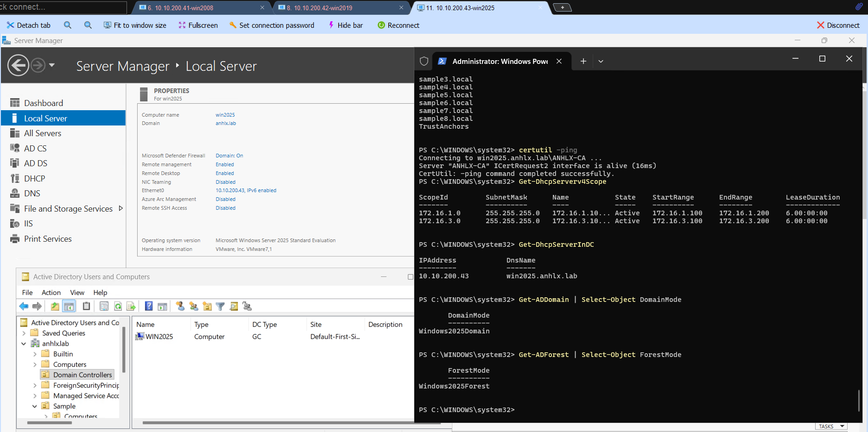Create a new user in current container
The width and height of the screenshot is (868, 432).
pos(180,306)
